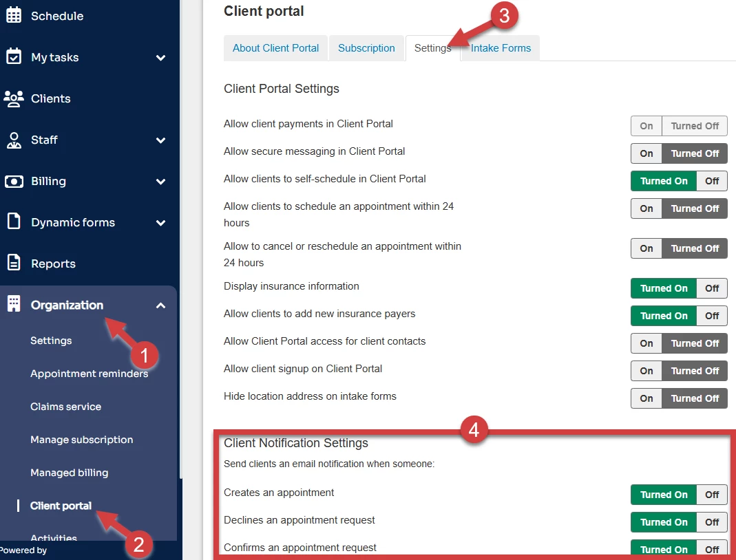Switch to Subscription tab
The height and width of the screenshot is (560, 736).
tap(366, 48)
